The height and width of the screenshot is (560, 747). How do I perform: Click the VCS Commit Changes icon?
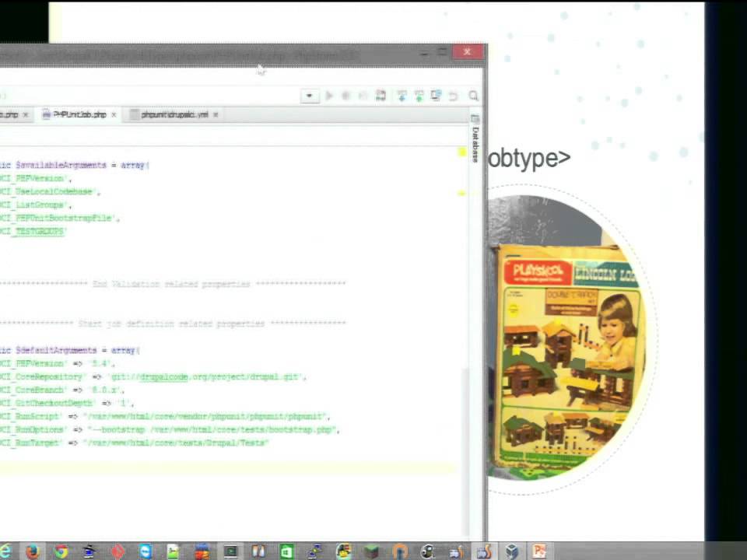[x=419, y=96]
